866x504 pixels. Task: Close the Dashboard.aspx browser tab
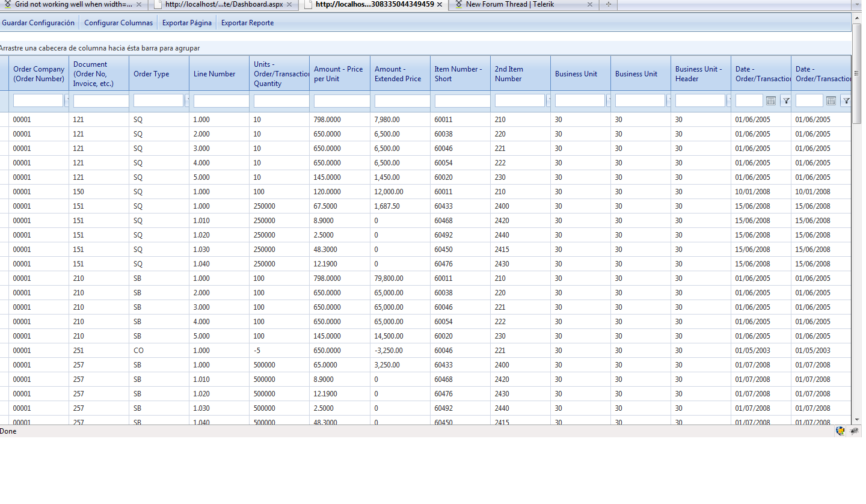pyautogui.click(x=289, y=4)
